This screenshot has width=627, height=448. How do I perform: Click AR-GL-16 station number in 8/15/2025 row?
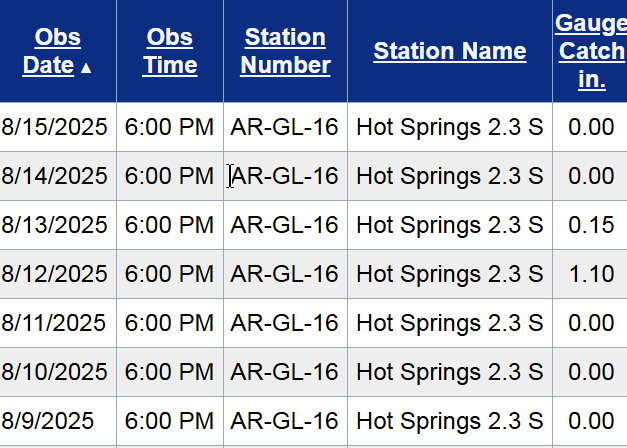pos(284,127)
